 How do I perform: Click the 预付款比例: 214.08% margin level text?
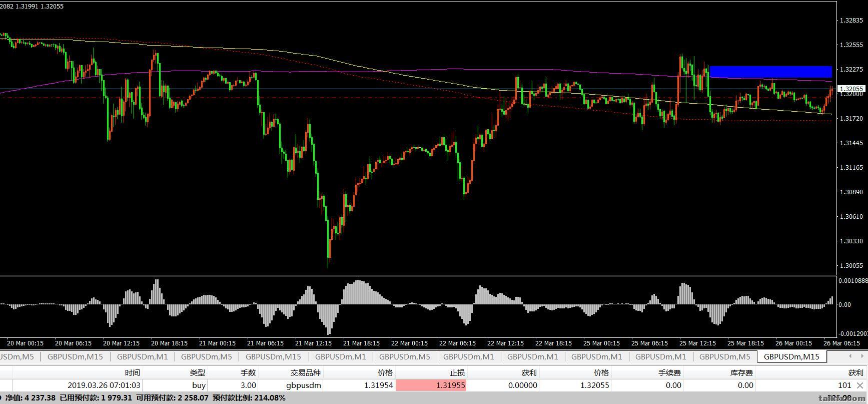coord(249,398)
